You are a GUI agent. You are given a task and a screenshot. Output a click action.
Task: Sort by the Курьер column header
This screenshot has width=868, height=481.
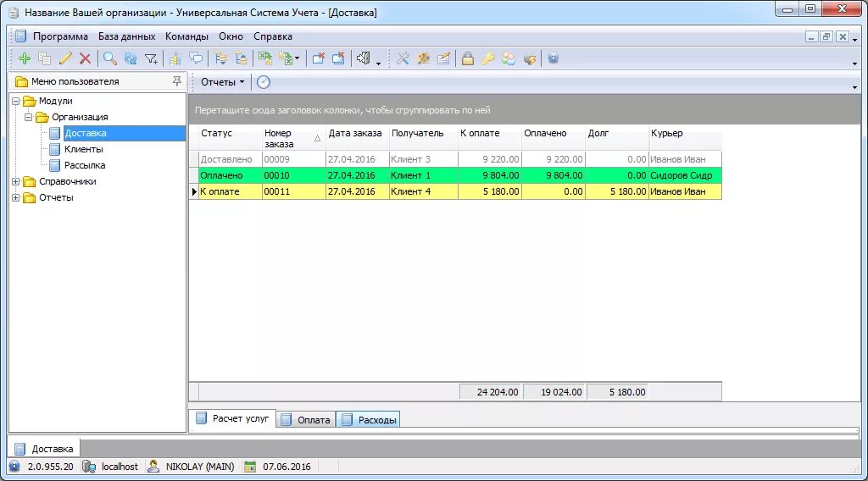click(685, 138)
